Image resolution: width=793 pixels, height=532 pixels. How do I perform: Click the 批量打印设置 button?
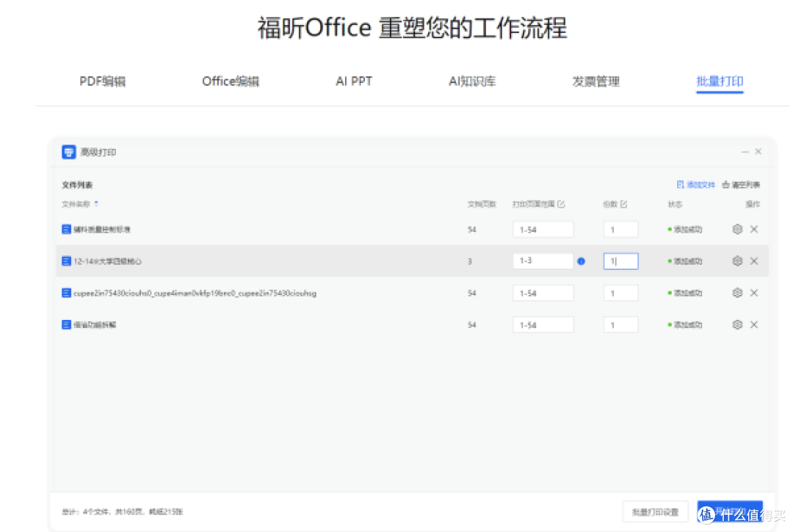click(x=655, y=512)
